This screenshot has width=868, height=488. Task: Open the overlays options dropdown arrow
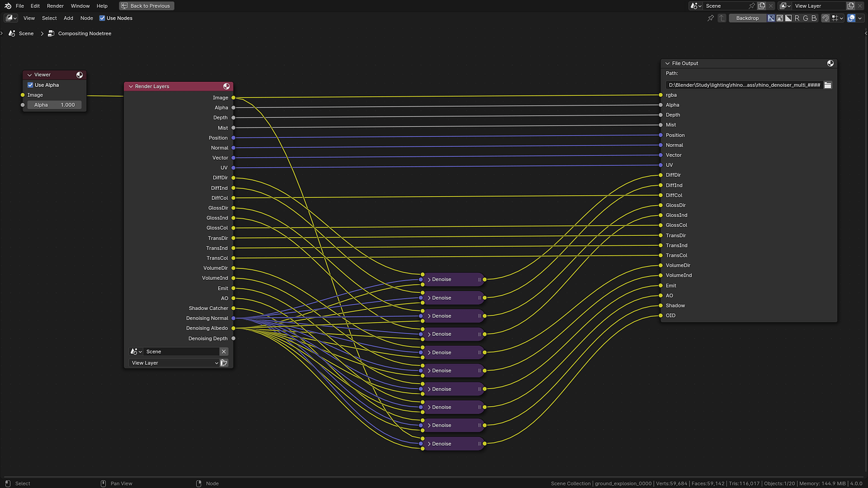(x=860, y=18)
